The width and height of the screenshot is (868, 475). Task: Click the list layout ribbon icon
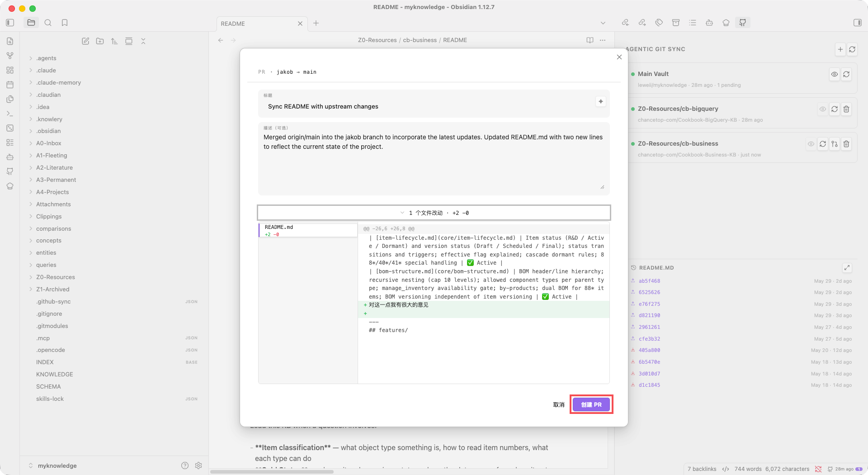click(10, 142)
